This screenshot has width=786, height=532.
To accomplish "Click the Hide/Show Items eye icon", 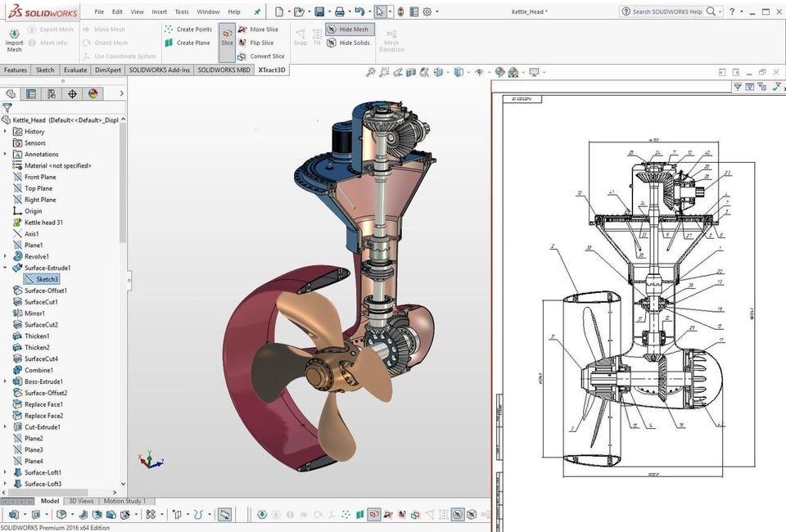I will click(x=479, y=72).
